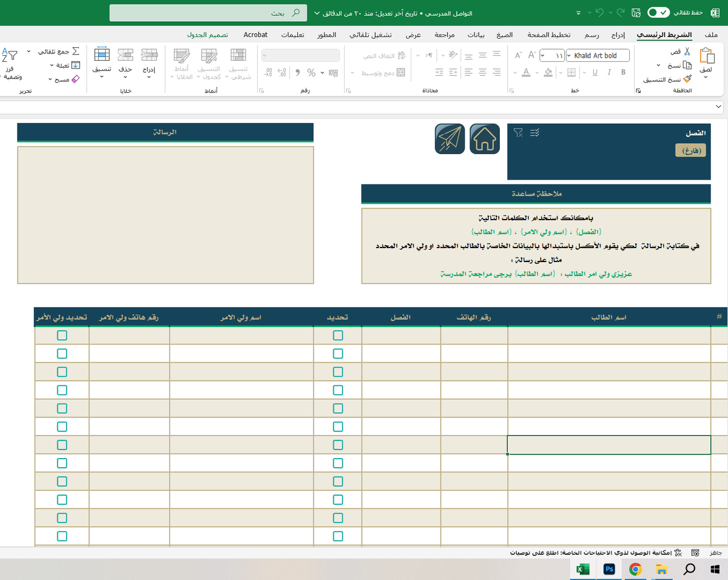Open the File (ملف) tab
Screen dimensions: 728x580
point(712,35)
